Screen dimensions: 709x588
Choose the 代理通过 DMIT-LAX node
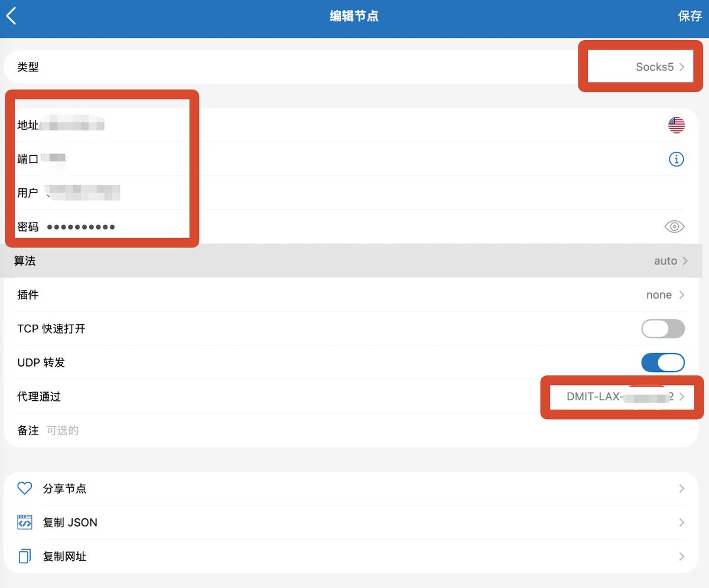point(626,397)
